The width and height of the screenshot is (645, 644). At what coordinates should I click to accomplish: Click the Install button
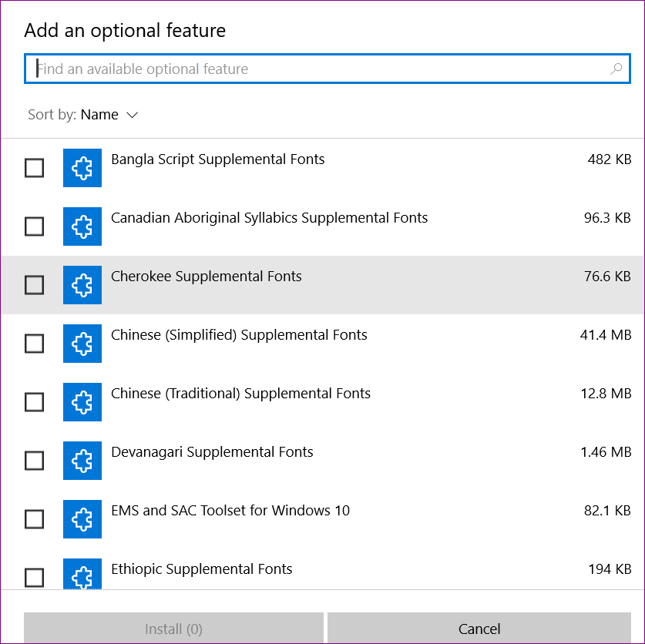[x=173, y=627]
